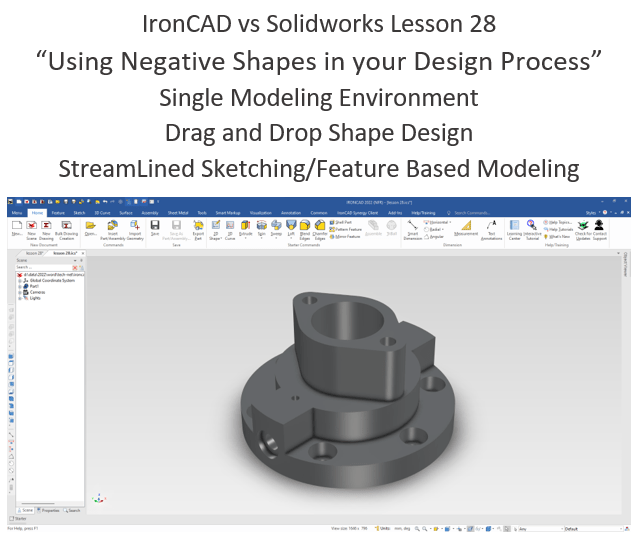Screen dimensions: 641x538
Task: Click the New Drawing icon
Action: (x=48, y=228)
